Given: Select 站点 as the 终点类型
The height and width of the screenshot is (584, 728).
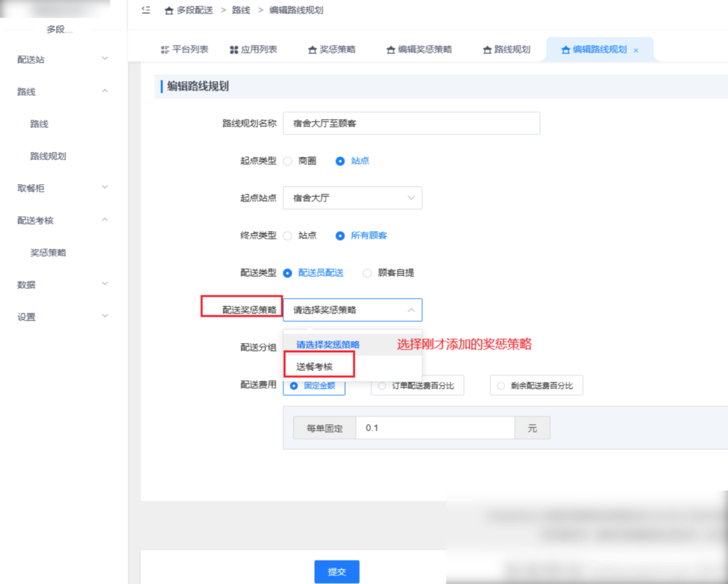Looking at the screenshot, I should [x=288, y=235].
